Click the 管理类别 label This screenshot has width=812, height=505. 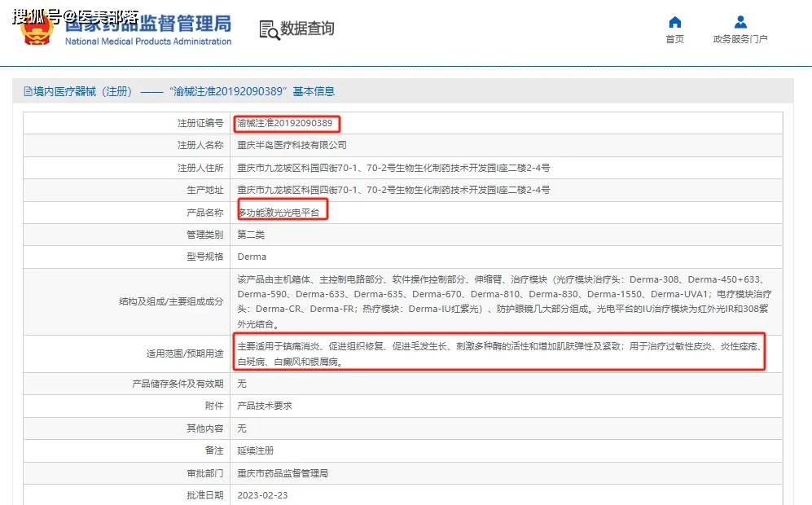point(205,235)
